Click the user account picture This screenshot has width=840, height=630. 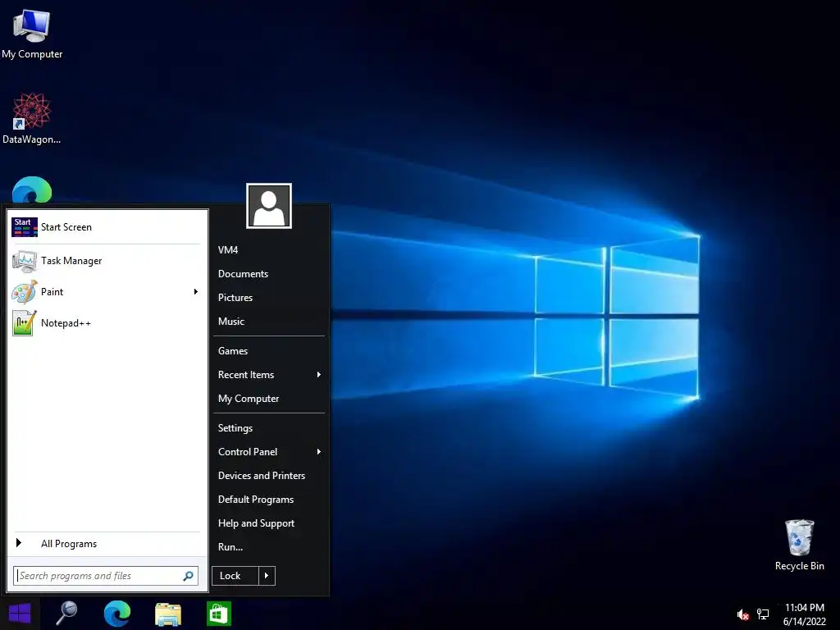click(269, 206)
